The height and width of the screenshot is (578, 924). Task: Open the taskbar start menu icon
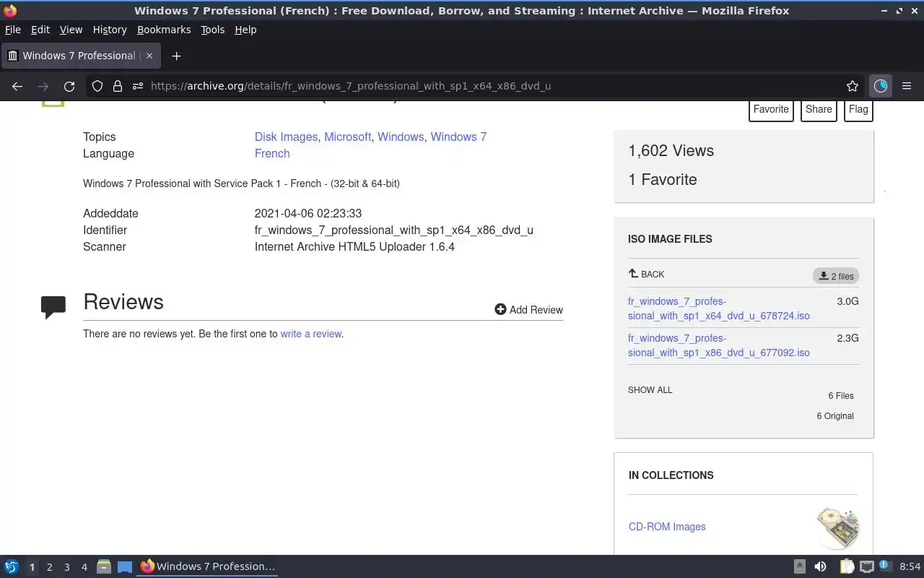(12, 566)
